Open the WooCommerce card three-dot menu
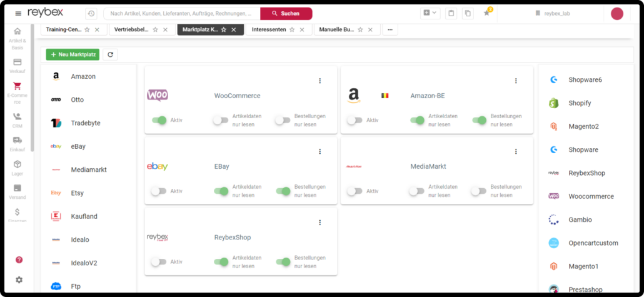Screen dimensions: 644x297 (319, 81)
